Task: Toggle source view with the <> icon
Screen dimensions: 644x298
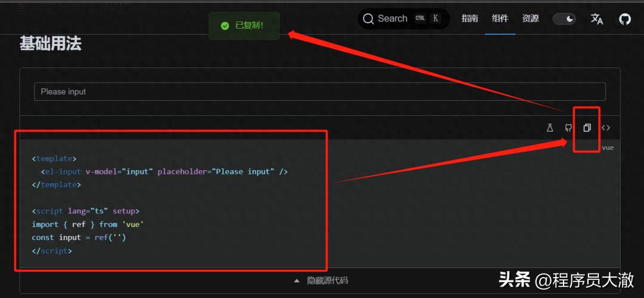Action: tap(606, 128)
